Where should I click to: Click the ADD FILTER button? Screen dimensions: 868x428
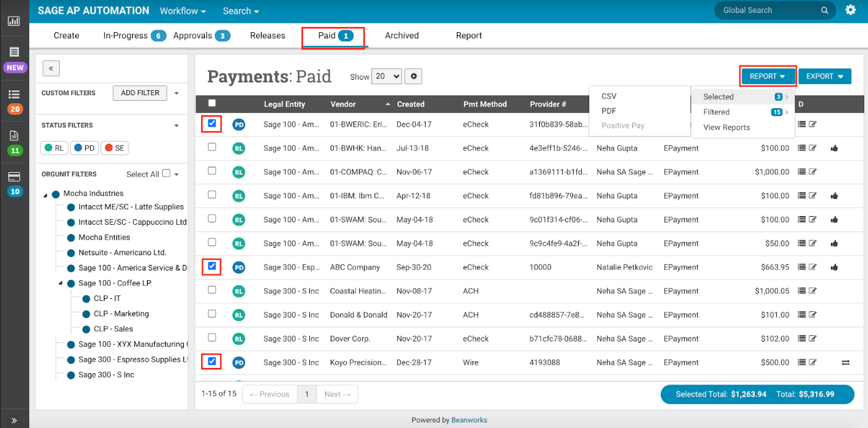click(140, 93)
